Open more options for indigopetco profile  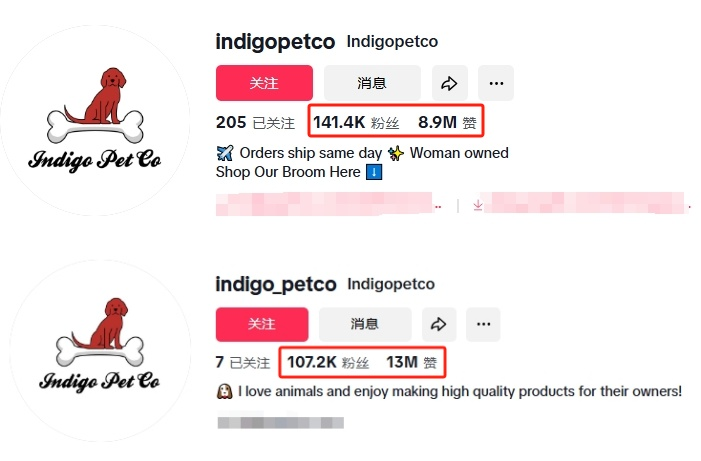pyautogui.click(x=495, y=83)
